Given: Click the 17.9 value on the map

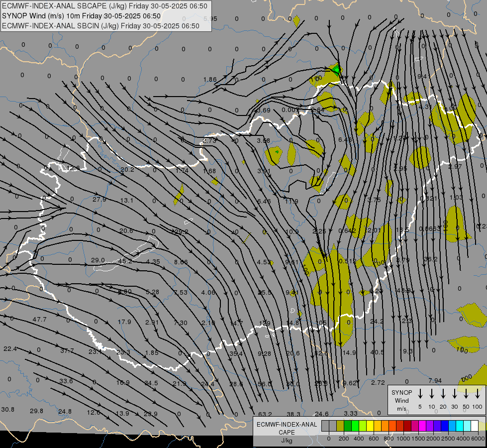Looking at the screenshot, I should tap(124, 322).
